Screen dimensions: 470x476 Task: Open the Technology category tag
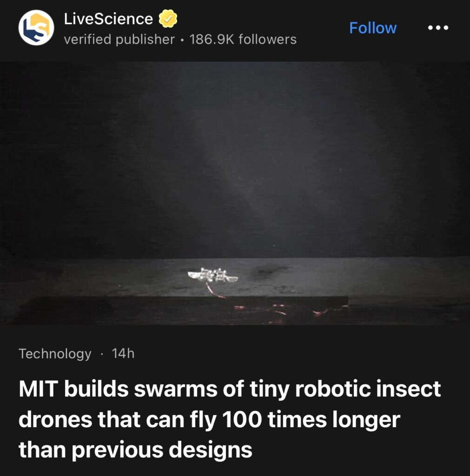point(55,354)
